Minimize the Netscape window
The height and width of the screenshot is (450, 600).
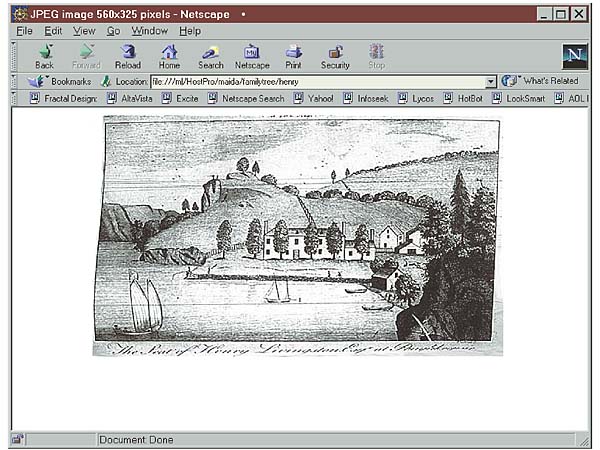[544, 15]
